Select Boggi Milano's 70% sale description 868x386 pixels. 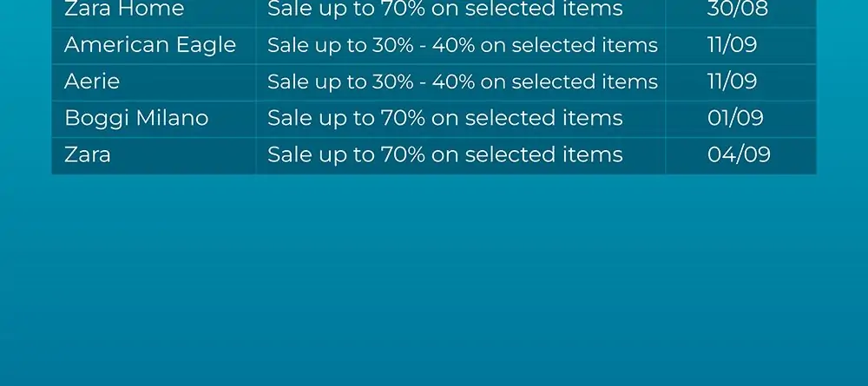click(445, 118)
